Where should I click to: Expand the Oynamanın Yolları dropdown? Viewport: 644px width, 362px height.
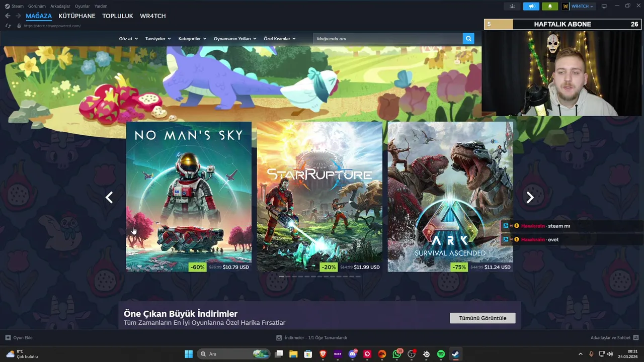(x=235, y=39)
